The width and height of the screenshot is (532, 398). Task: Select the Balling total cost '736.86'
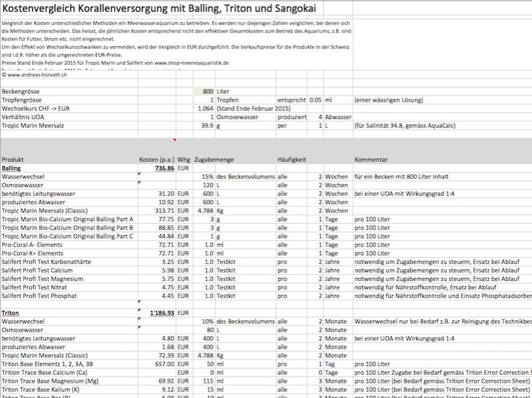[164, 168]
